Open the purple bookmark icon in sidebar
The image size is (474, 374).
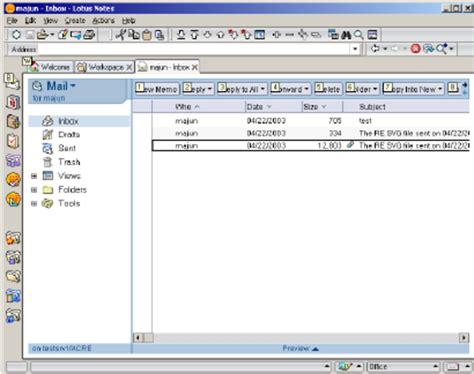pos(13,161)
